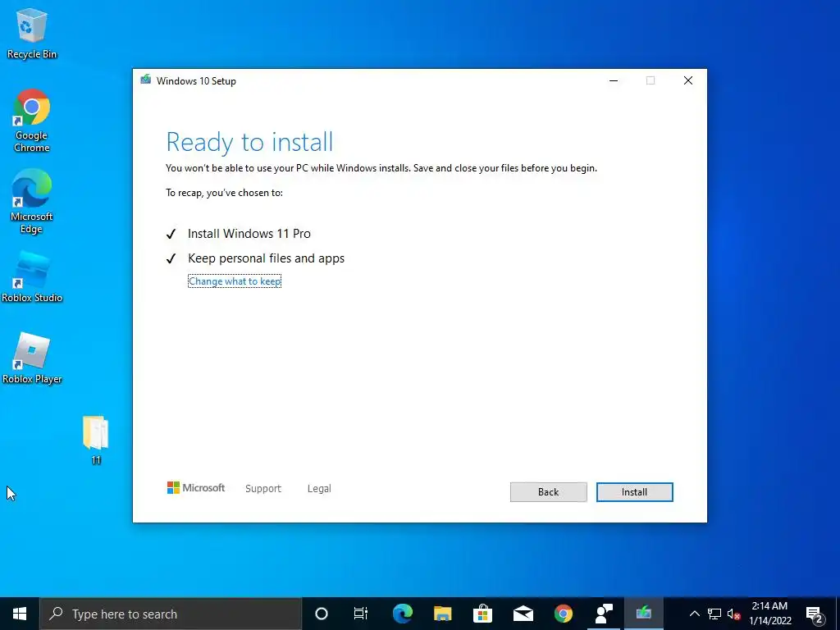The height and width of the screenshot is (630, 840).
Task: Open the Mail app from the taskbar
Action: coord(523,614)
